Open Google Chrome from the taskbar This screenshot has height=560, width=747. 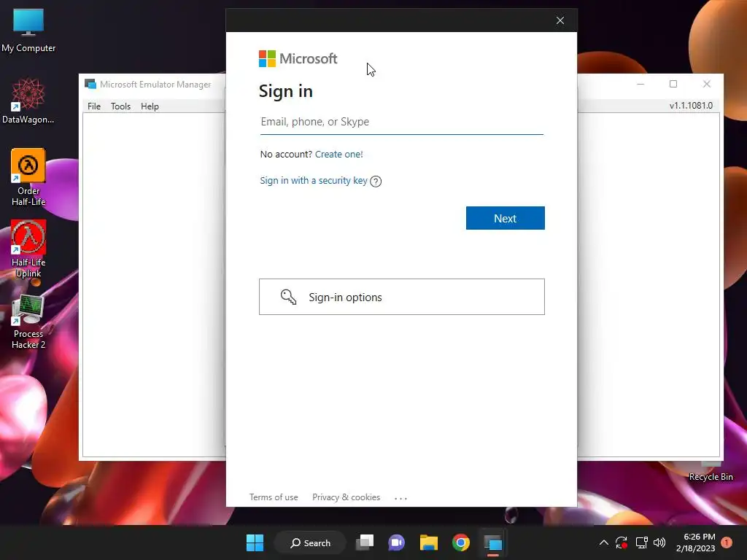(461, 542)
